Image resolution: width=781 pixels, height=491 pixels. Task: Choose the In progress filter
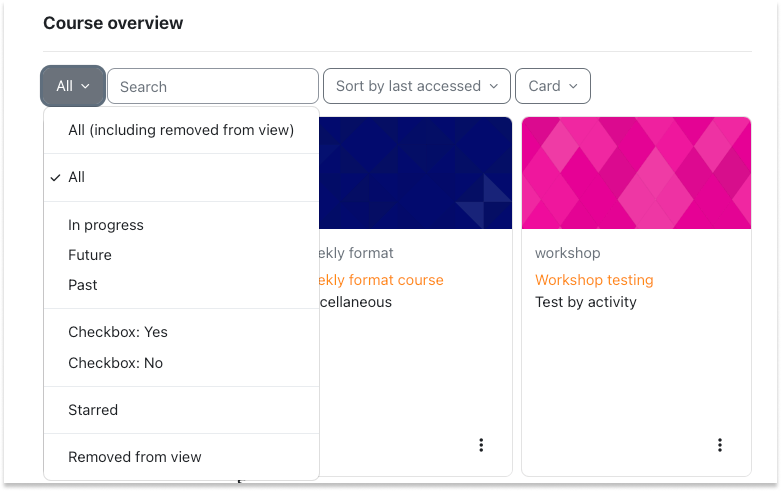pyautogui.click(x=181, y=225)
